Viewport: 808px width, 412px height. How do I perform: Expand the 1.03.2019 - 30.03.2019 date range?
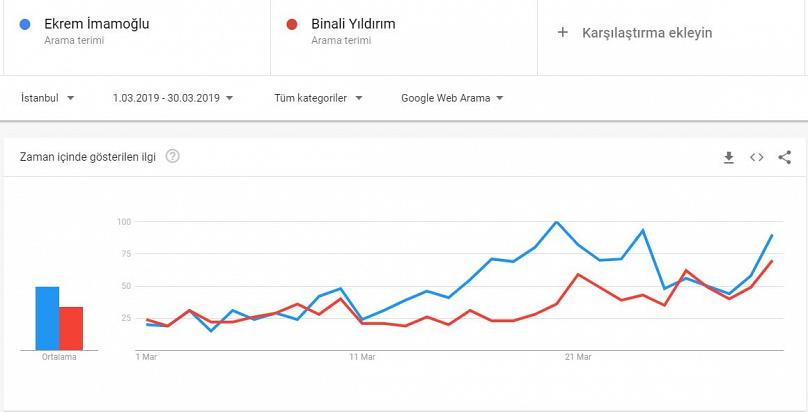173,98
